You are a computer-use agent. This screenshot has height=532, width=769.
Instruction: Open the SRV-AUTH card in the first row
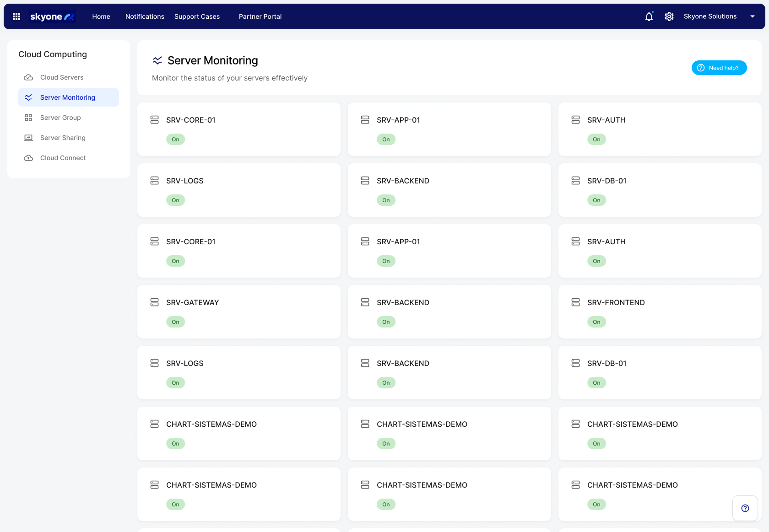(x=660, y=129)
